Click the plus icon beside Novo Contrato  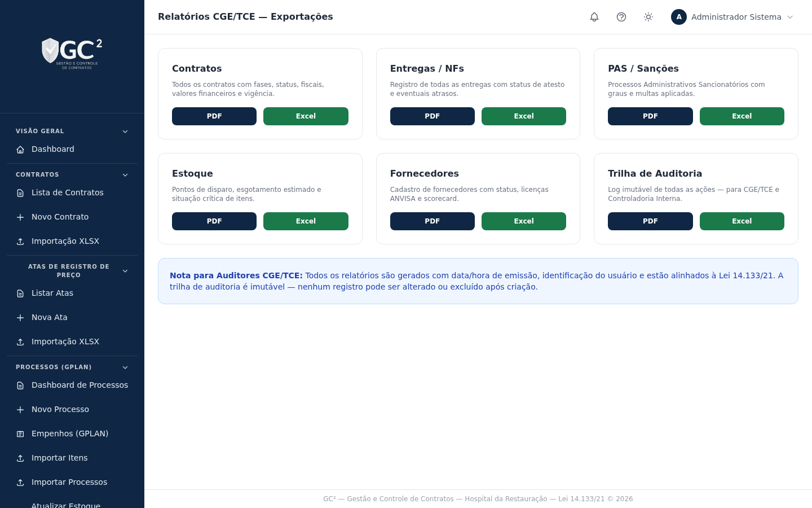(x=20, y=217)
